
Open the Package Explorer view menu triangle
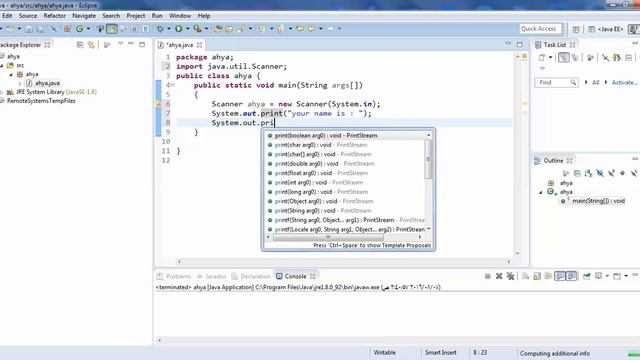pyautogui.click(x=120, y=43)
